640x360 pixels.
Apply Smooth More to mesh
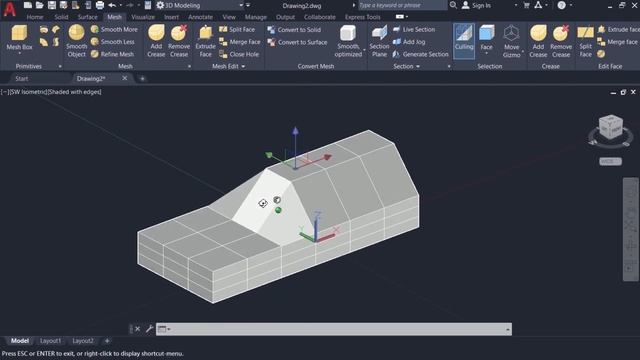pos(114,29)
